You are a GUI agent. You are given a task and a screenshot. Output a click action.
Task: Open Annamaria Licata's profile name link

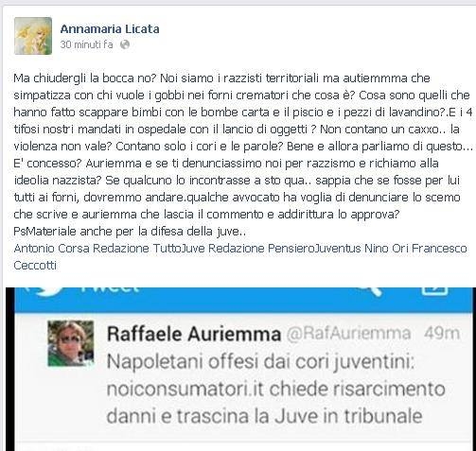(x=110, y=29)
